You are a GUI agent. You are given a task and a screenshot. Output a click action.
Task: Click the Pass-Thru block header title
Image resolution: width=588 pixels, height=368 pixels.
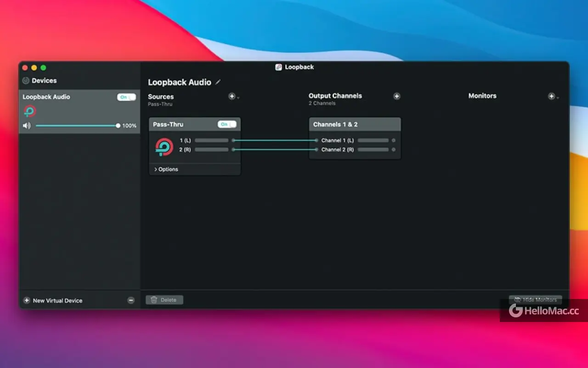[x=168, y=124]
